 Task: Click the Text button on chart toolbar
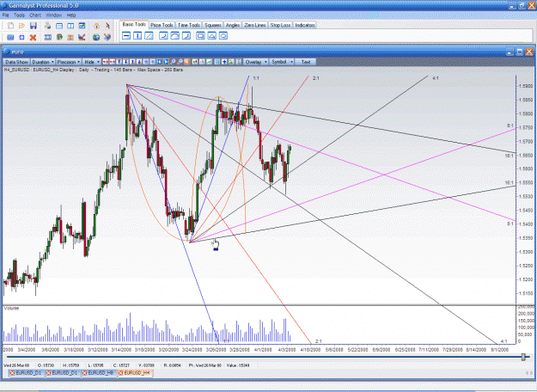tap(306, 62)
